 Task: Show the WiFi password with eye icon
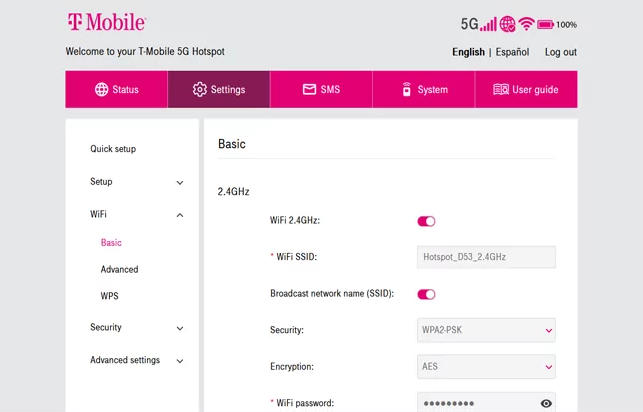point(546,403)
